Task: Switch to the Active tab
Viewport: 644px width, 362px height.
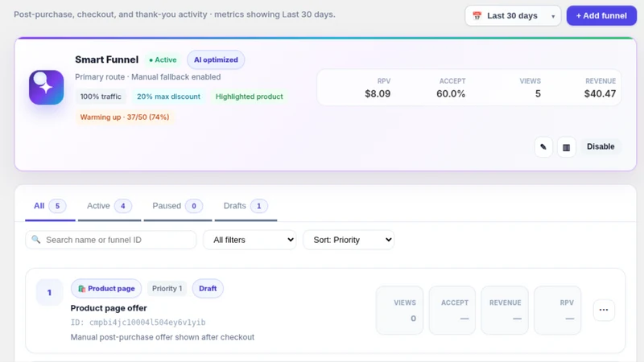Action: click(109, 206)
